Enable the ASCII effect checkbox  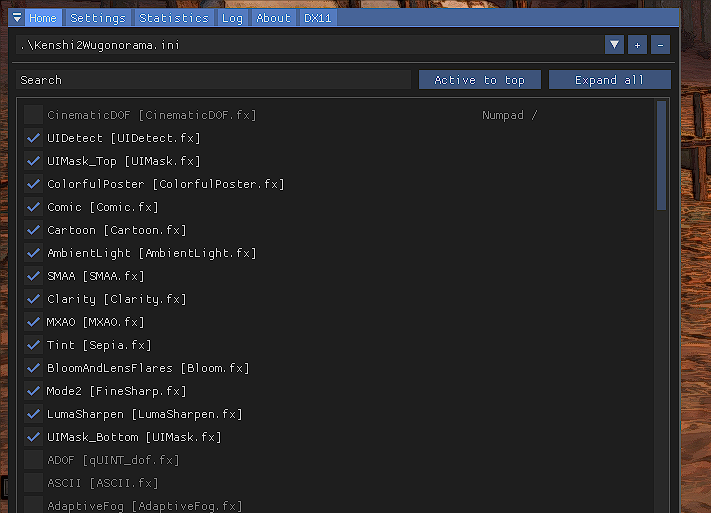33,483
